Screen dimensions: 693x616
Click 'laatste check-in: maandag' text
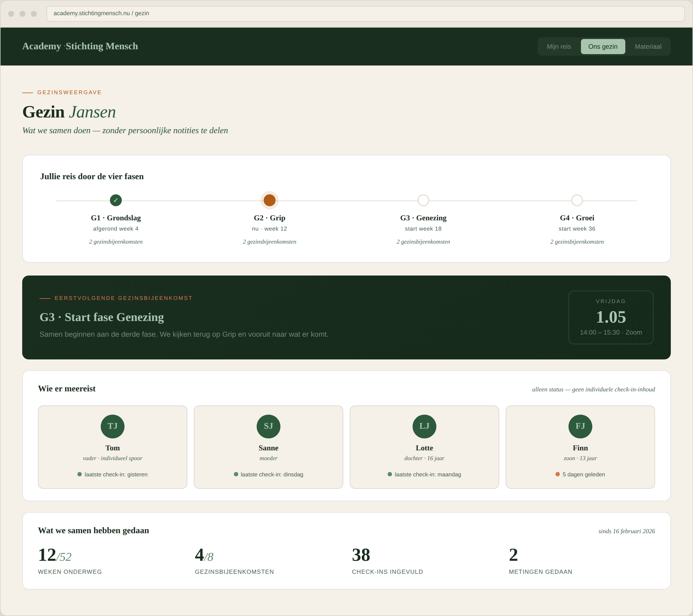point(427,474)
